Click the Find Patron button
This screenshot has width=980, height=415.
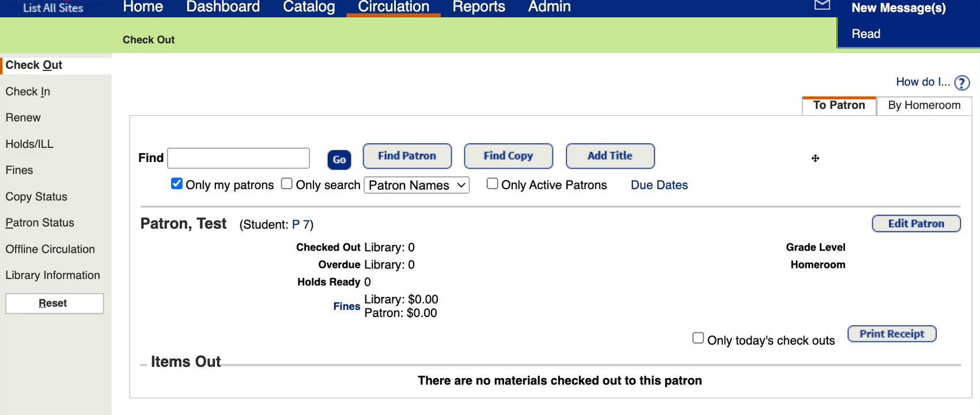[x=407, y=156]
